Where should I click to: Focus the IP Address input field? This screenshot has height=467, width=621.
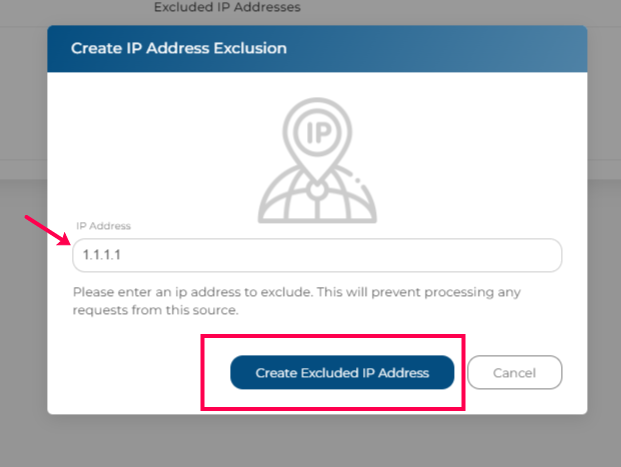tap(317, 255)
